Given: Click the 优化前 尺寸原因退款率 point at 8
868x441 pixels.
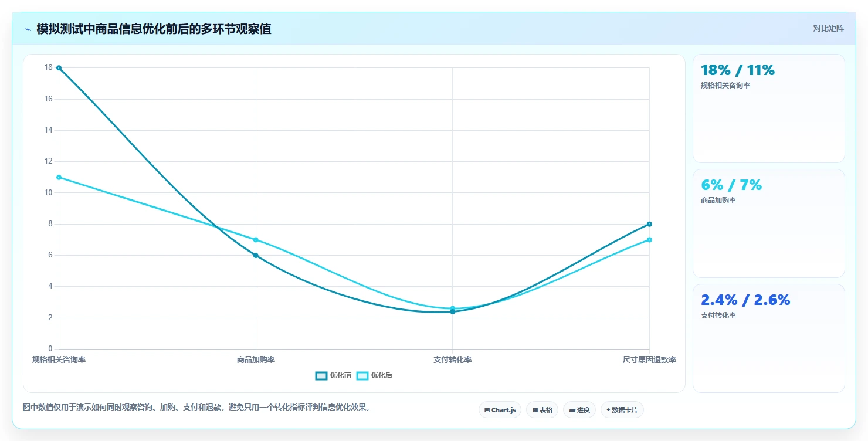Looking at the screenshot, I should (x=649, y=224).
